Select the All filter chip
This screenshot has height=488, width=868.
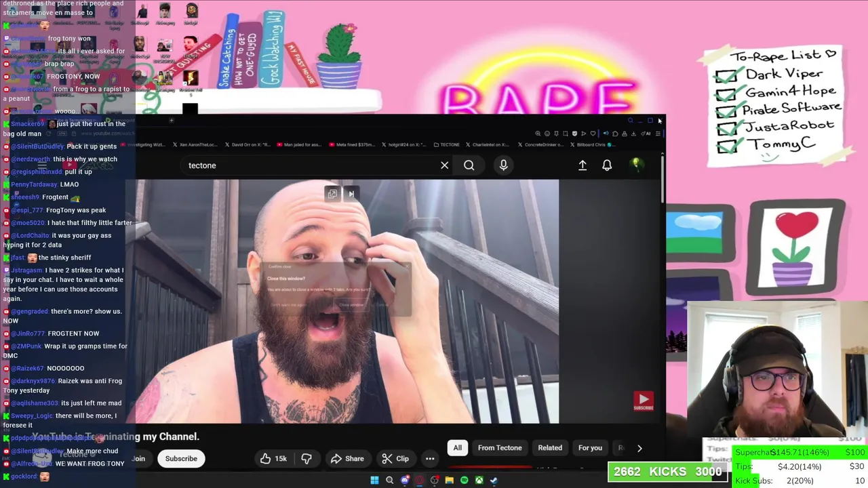click(457, 448)
